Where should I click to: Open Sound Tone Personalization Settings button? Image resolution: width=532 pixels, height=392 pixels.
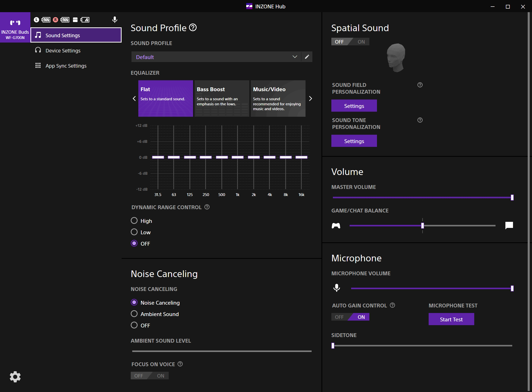[354, 141]
